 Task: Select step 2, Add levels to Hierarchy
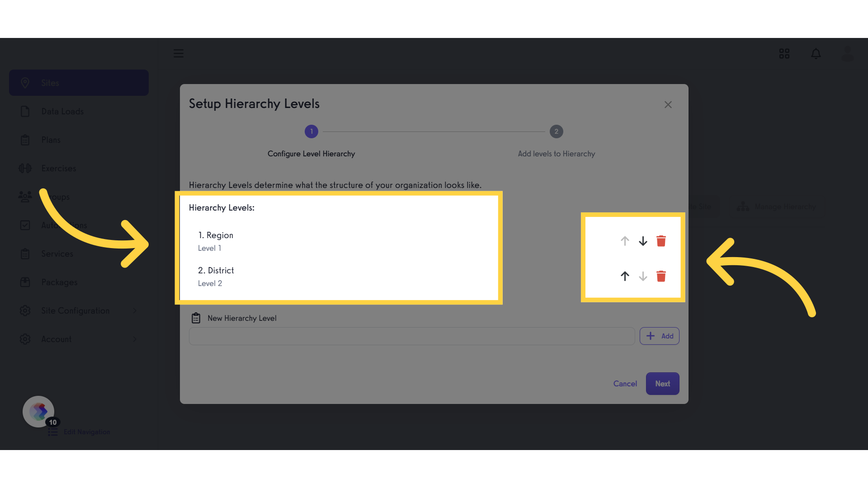pos(557,131)
